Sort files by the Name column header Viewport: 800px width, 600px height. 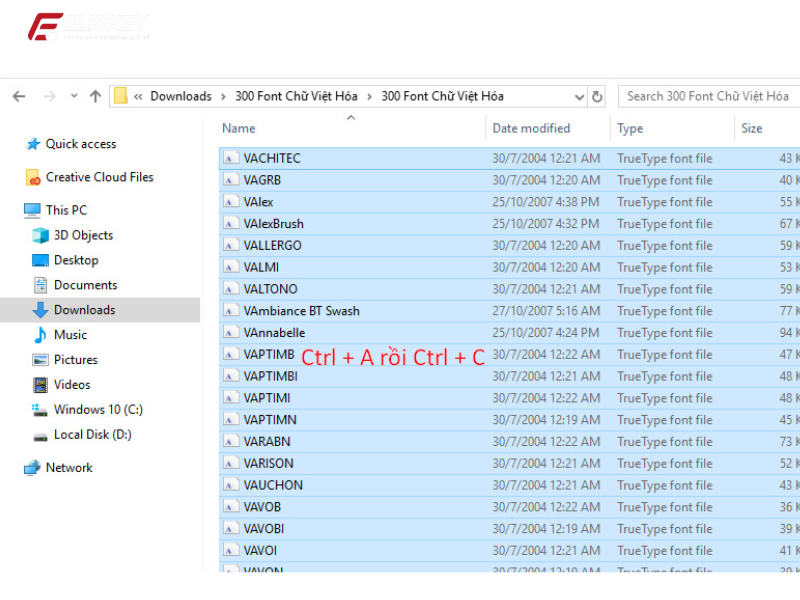(x=240, y=128)
